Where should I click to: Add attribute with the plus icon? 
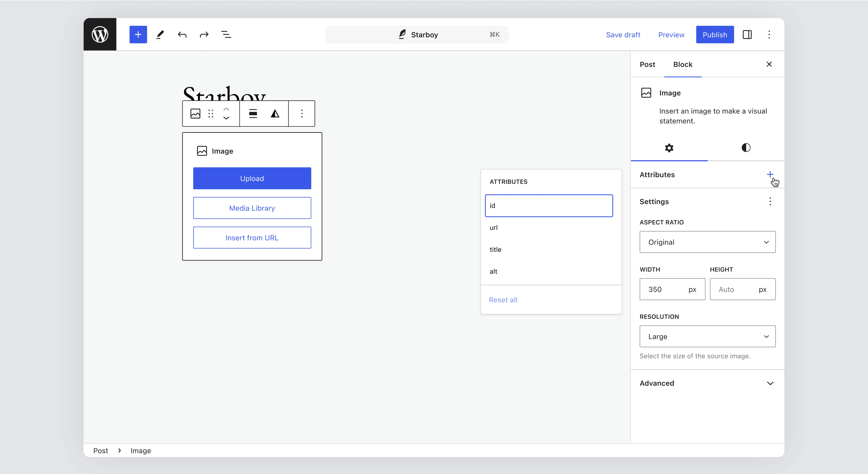coord(770,174)
